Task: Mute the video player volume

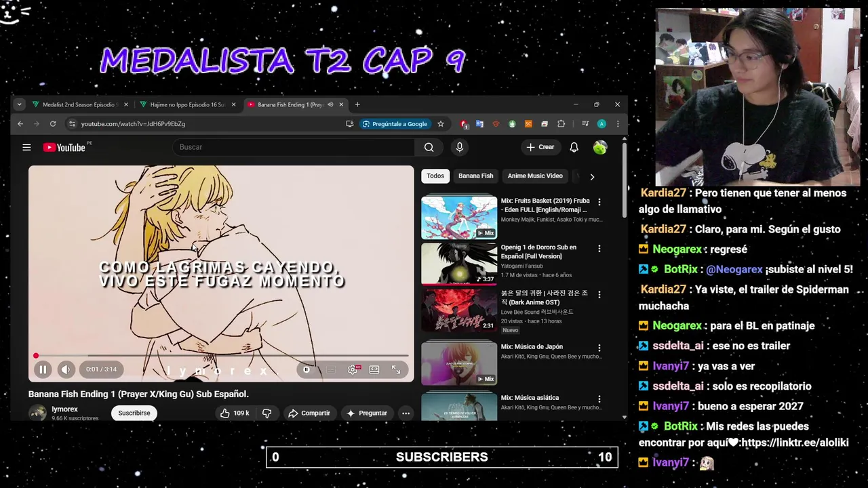Action: pyautogui.click(x=65, y=369)
